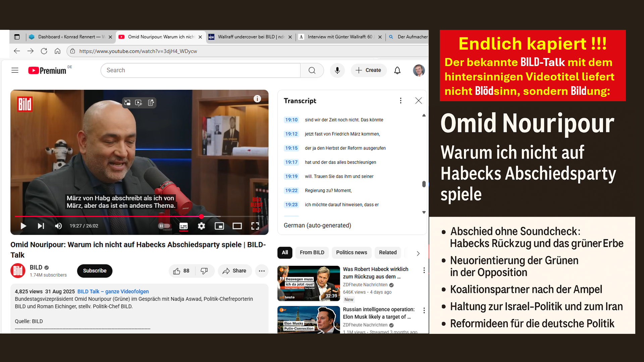Viewport: 644px width, 362px height.
Task: Open more actions for video
Action: [262, 271]
